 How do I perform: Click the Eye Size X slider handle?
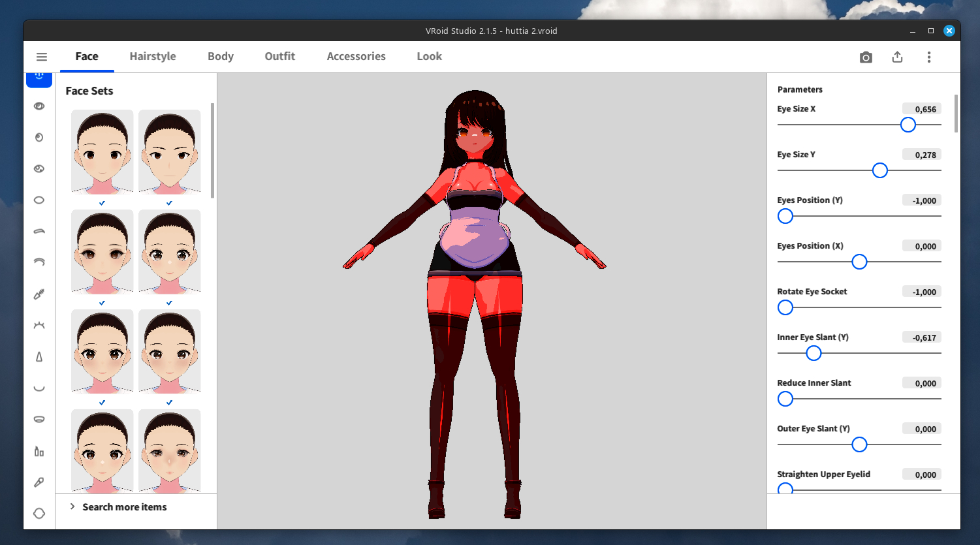click(908, 125)
